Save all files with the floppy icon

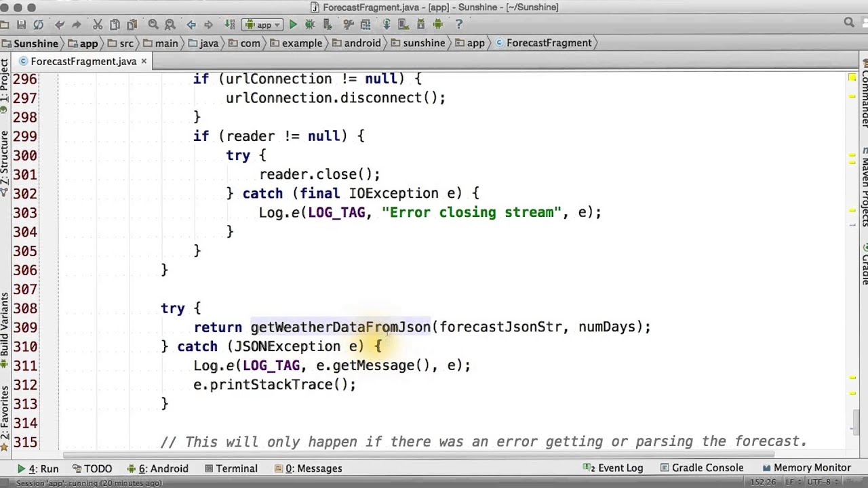(x=21, y=24)
